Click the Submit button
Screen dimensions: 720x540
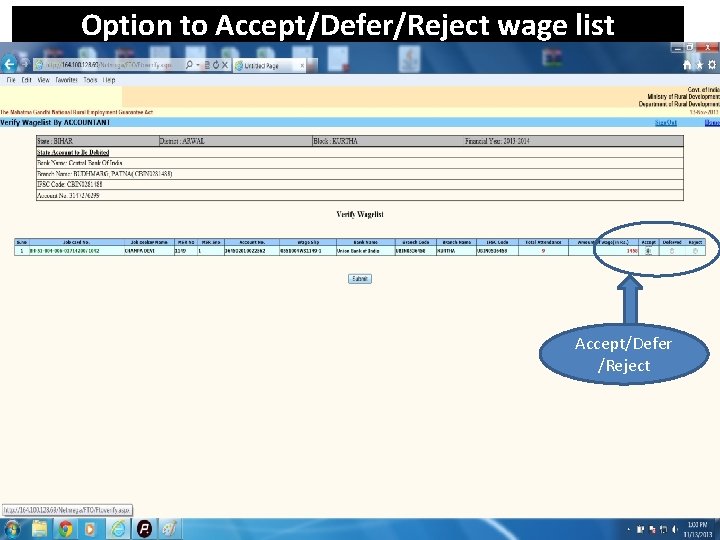360,279
